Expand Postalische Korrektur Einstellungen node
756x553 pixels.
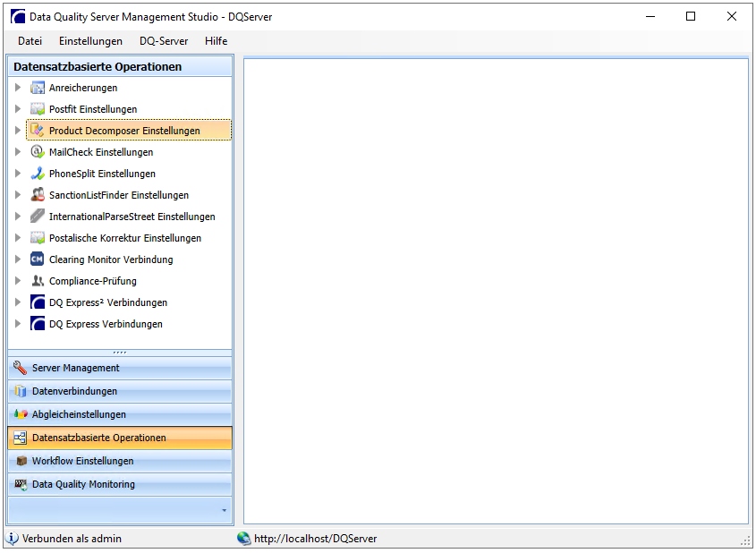click(18, 238)
